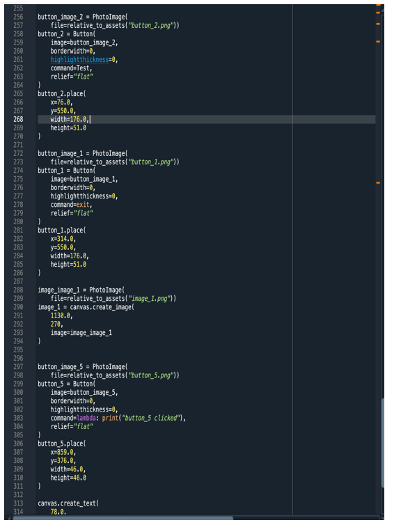The height and width of the screenshot is (532, 401).
Task: Click the 'button_5 = Button(' line
Action: pos(67,384)
